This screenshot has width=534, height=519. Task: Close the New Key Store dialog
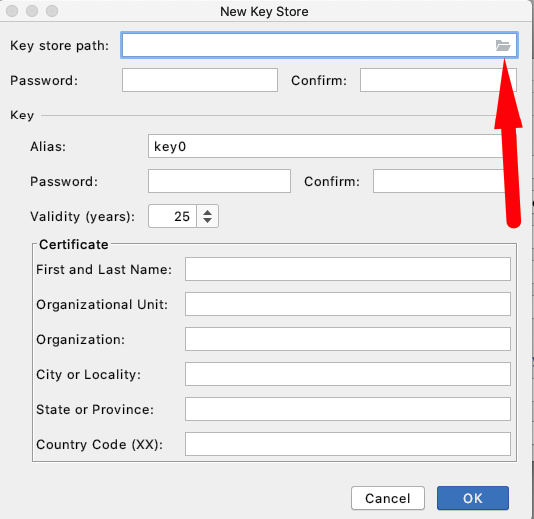tap(12, 11)
